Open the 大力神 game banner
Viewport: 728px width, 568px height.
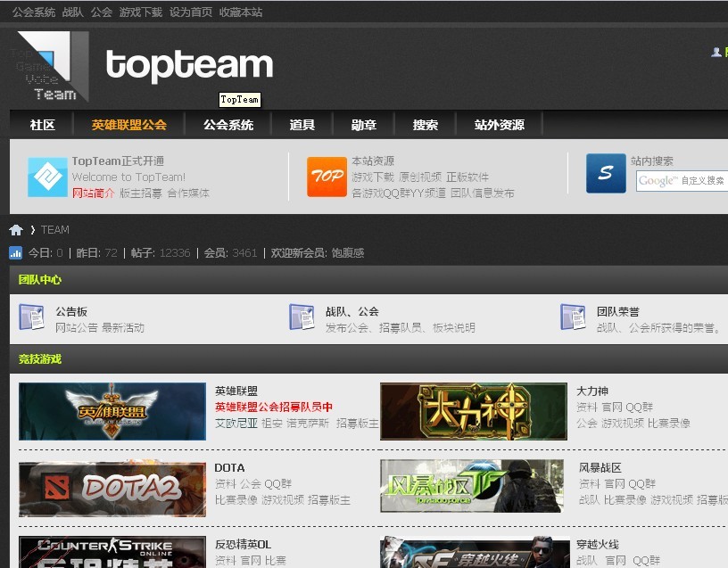[x=474, y=411]
